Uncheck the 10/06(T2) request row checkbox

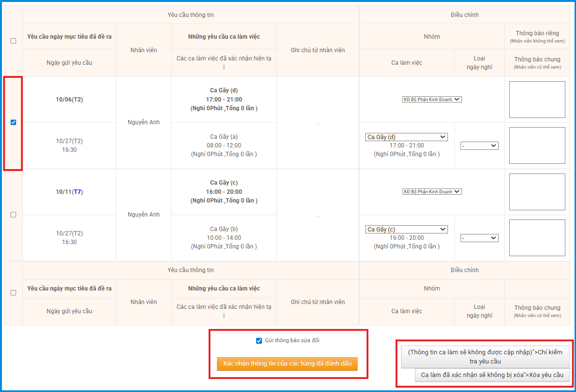point(14,122)
